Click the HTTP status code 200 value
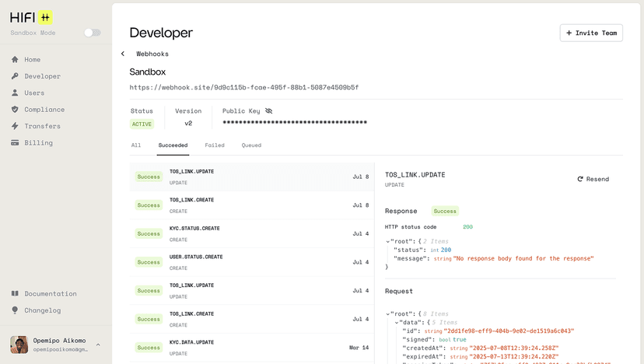The width and height of the screenshot is (644, 364). coord(467,227)
